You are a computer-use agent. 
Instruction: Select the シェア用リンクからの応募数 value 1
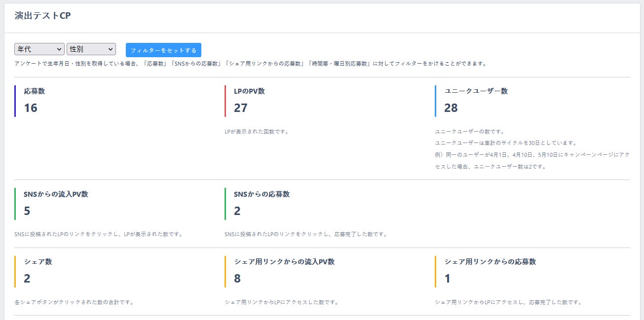click(x=448, y=279)
